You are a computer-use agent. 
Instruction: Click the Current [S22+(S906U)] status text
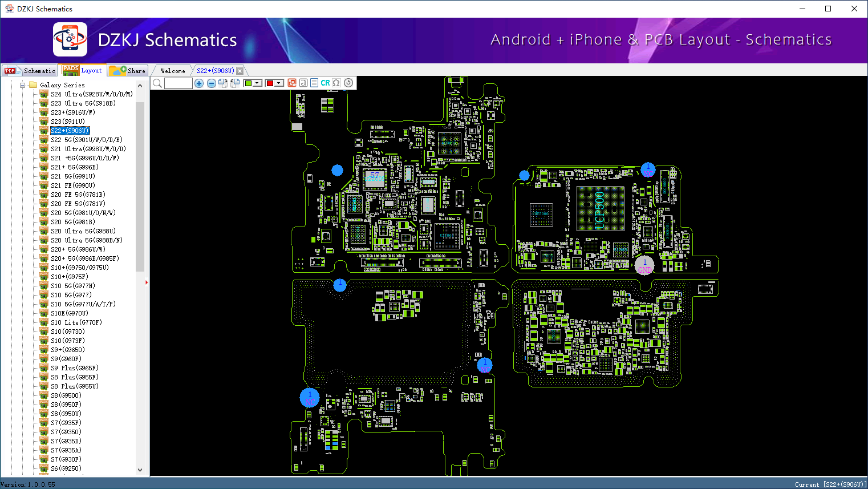pos(831,484)
